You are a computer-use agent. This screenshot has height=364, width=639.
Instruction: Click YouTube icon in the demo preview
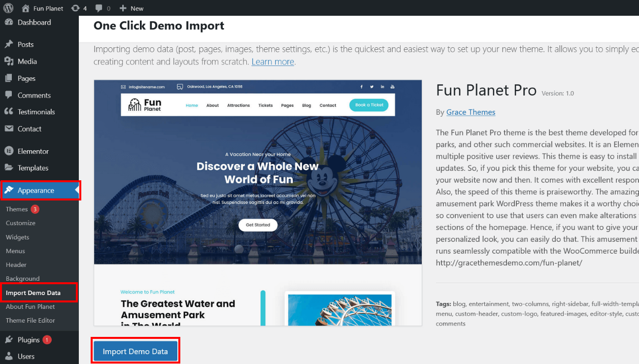tap(393, 87)
